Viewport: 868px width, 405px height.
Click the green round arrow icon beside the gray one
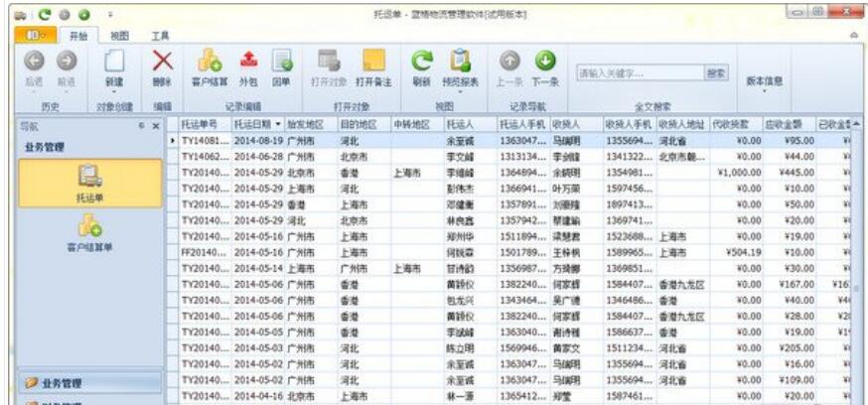click(x=84, y=14)
